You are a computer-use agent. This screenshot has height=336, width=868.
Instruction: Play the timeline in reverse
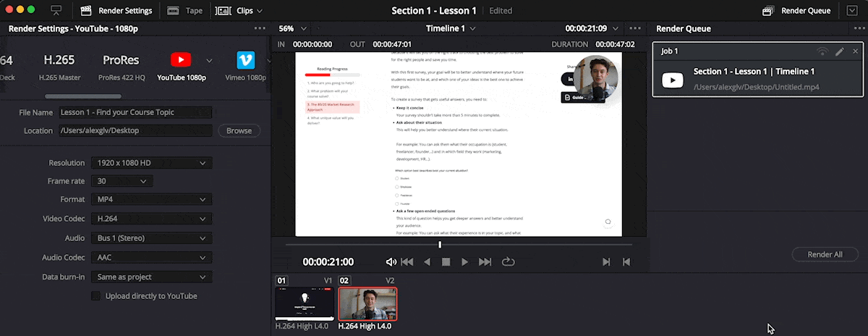(x=427, y=261)
